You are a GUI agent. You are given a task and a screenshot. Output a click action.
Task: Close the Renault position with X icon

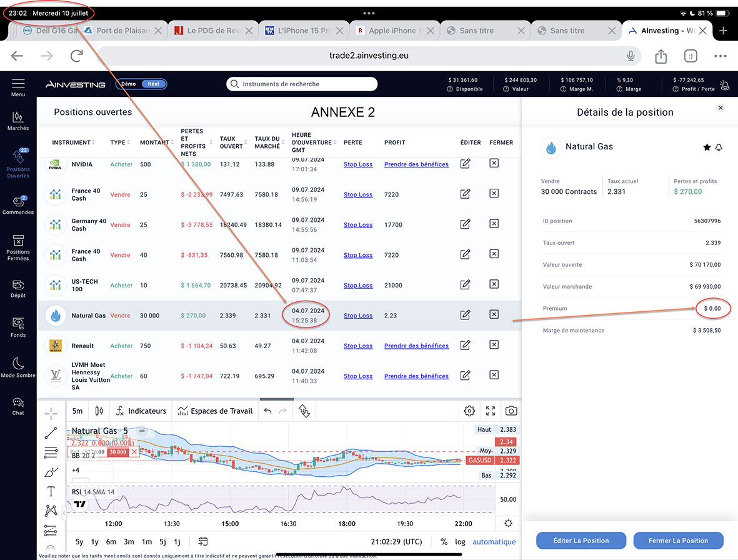494,345
